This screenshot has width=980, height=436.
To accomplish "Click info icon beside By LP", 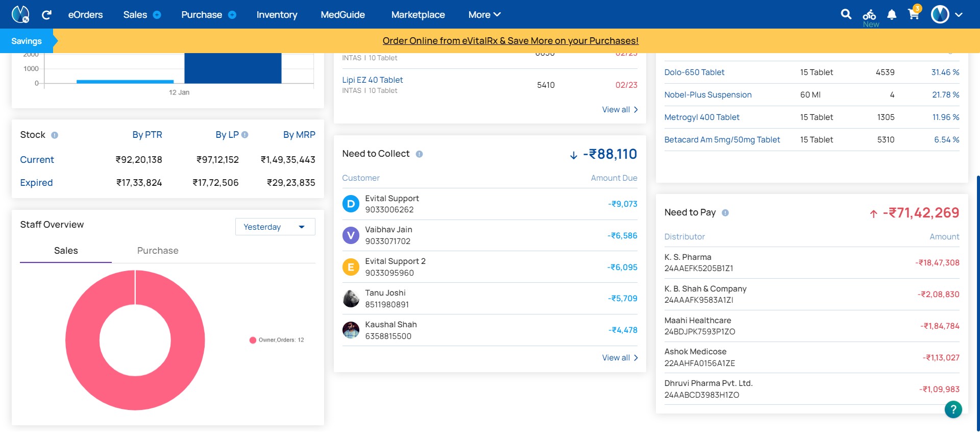I will coord(244,135).
